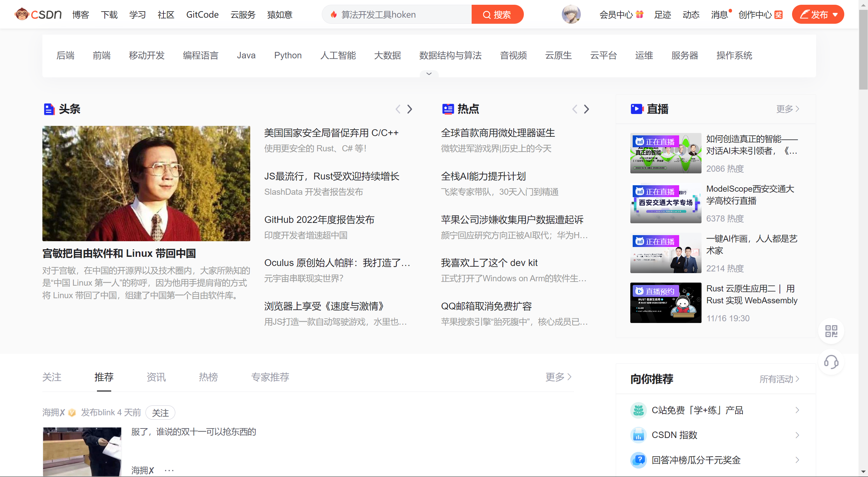Expand the category navigation chevron
The image size is (868, 477).
pos(429,74)
